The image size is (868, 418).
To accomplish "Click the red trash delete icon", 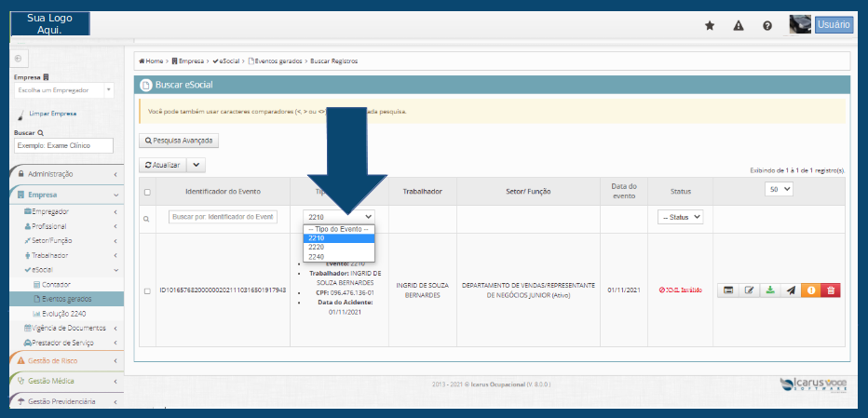I will pyautogui.click(x=830, y=290).
